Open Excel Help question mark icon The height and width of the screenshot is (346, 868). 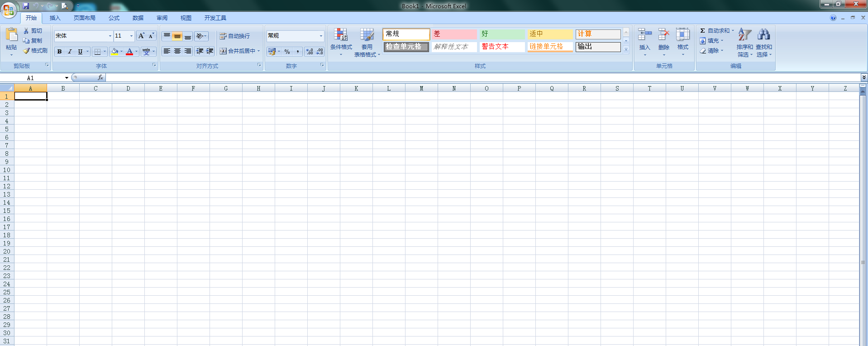pyautogui.click(x=833, y=18)
